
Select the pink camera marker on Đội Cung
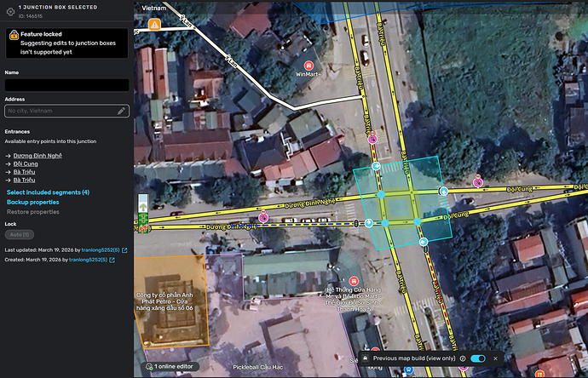click(478, 182)
